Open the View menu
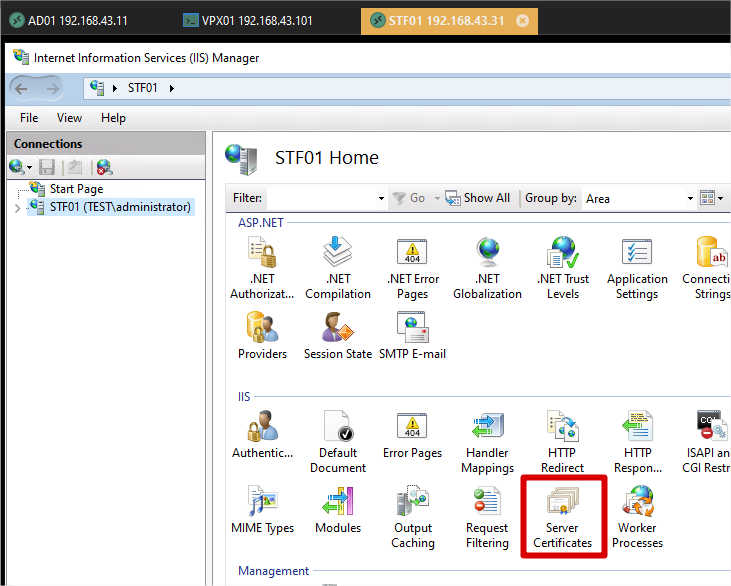 [x=69, y=118]
